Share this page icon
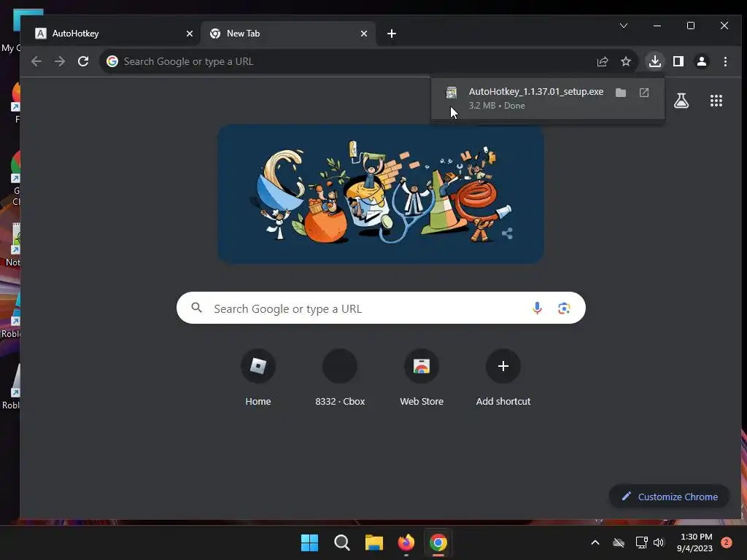 click(602, 61)
